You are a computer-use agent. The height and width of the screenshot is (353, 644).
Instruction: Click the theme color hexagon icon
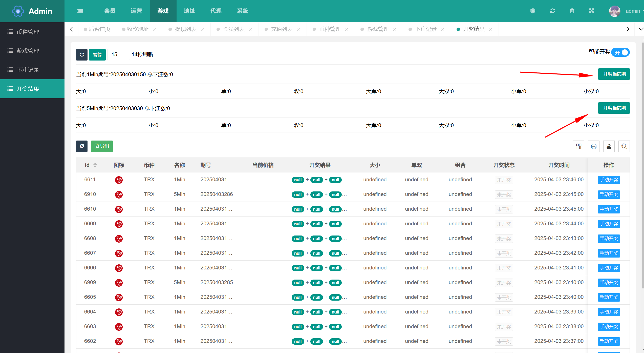(x=533, y=11)
